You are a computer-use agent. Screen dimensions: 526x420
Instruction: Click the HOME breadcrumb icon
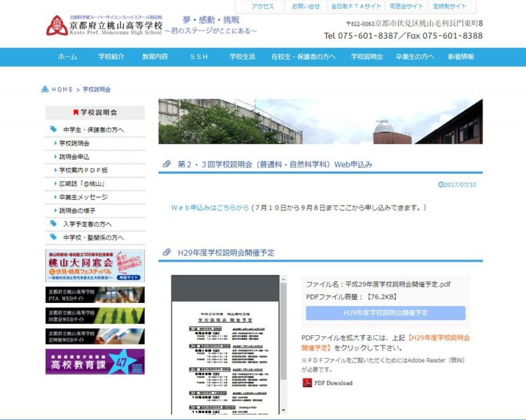(x=45, y=89)
